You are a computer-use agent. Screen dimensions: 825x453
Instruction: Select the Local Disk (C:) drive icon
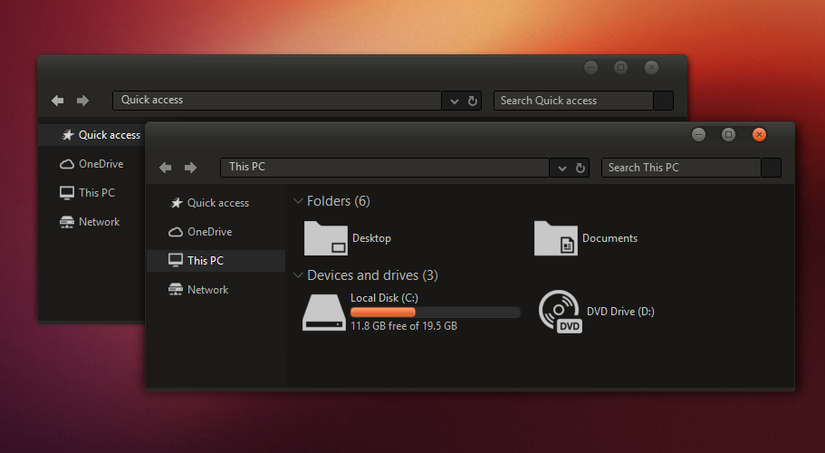[324, 313]
